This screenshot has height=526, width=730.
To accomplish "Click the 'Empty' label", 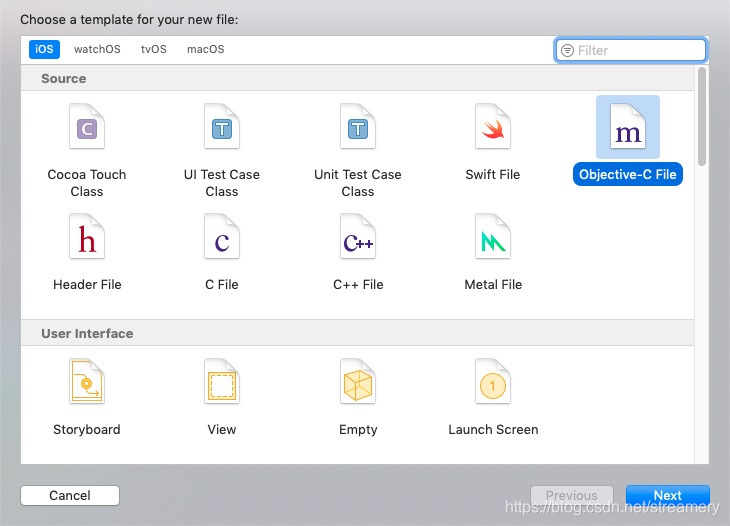I will point(358,430).
